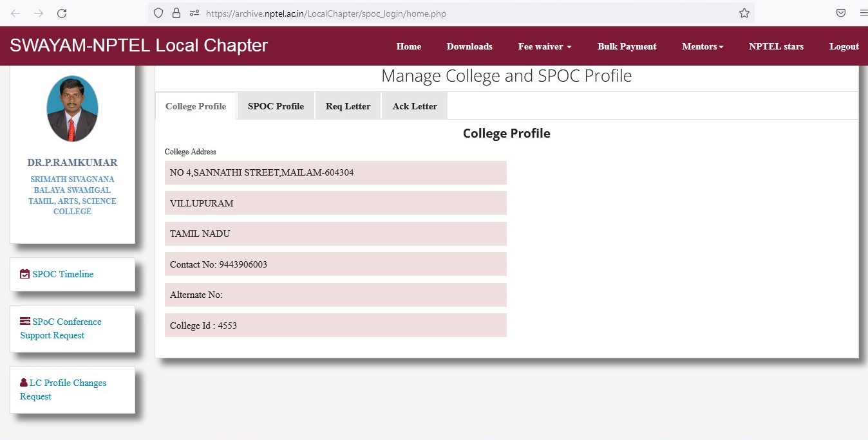Viewport: 868px width, 440px height.
Task: Click the TAMIL NADU state row
Action: pyautogui.click(x=335, y=234)
